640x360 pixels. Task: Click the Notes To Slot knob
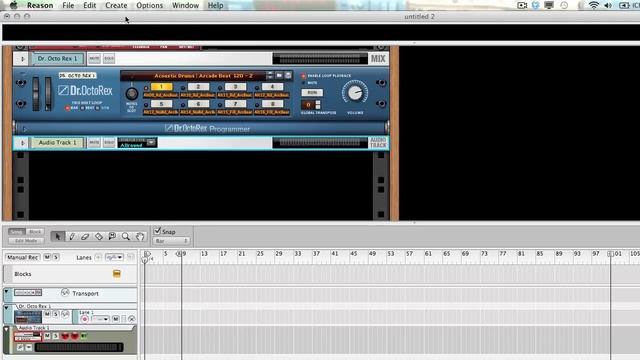click(x=131, y=94)
